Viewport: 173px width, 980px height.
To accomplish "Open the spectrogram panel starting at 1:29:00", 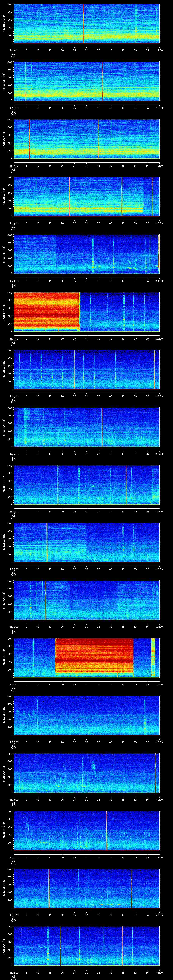I will pos(86,773).
